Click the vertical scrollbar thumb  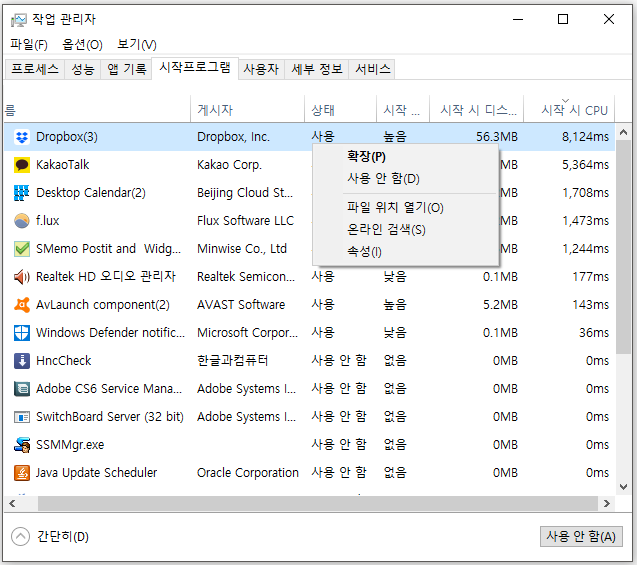(624, 247)
